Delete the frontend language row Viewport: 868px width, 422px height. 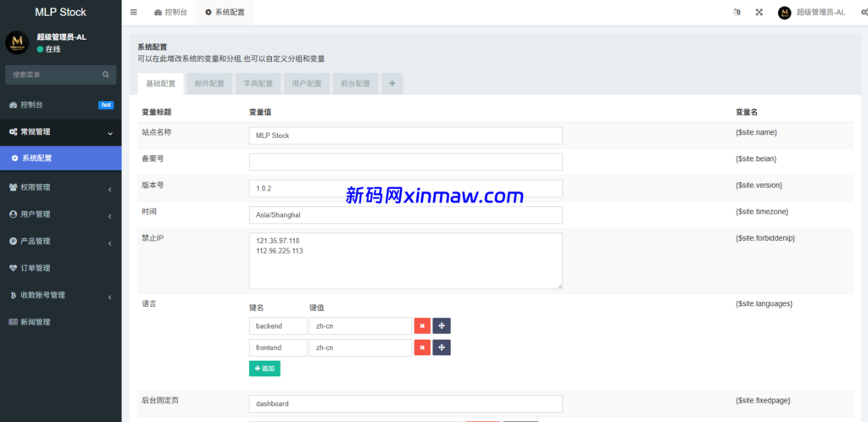tap(422, 347)
